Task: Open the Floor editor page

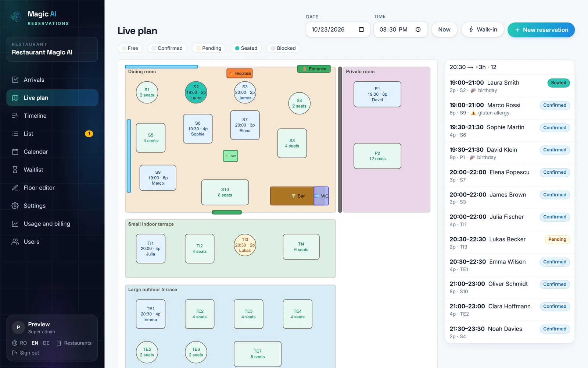Action: point(52,188)
